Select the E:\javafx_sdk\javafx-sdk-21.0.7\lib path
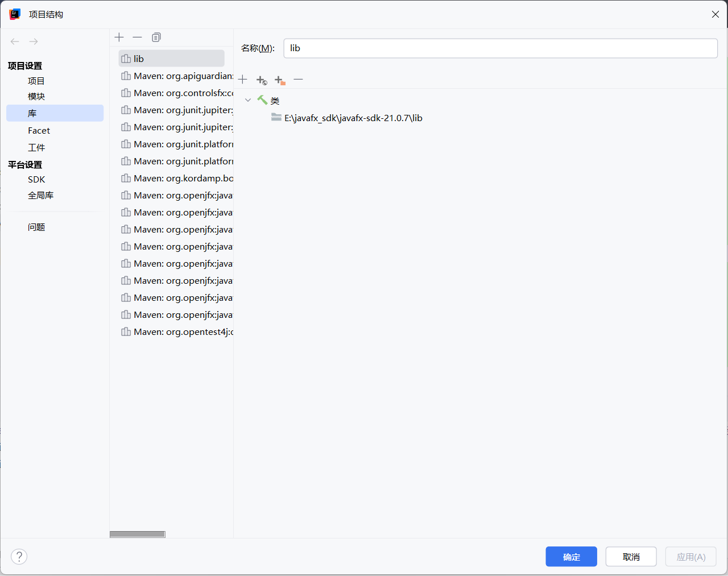This screenshot has height=576, width=728. tap(353, 118)
